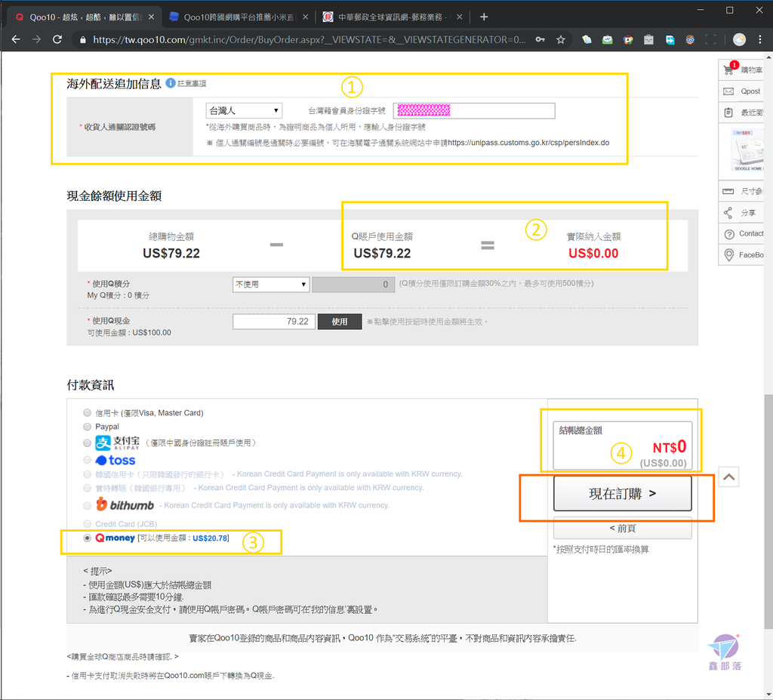
Task: Open the saved-password key icon in the address bar
Action: (540, 39)
